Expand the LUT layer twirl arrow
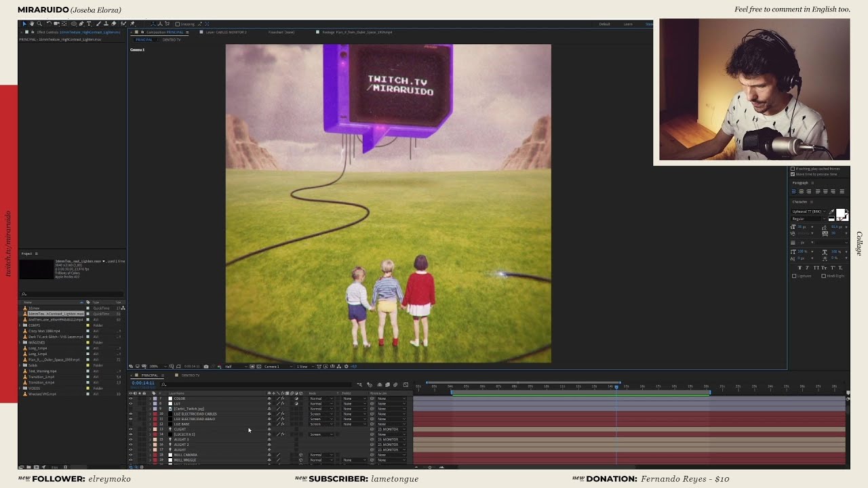The image size is (868, 488). 150,403
